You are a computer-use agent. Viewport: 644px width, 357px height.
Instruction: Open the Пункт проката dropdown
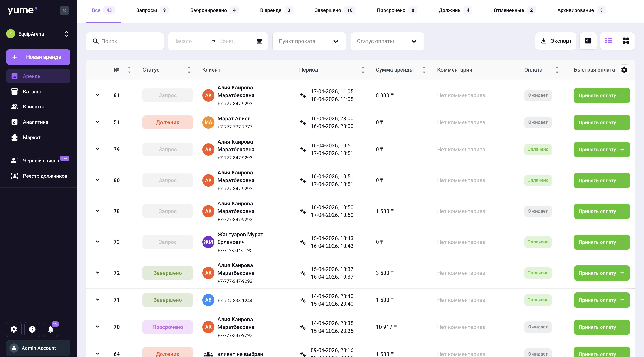309,41
